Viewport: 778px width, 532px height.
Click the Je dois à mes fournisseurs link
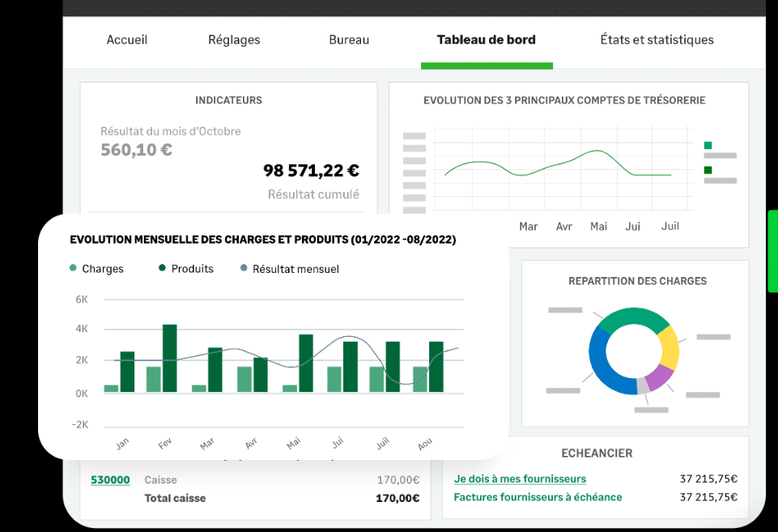point(520,479)
